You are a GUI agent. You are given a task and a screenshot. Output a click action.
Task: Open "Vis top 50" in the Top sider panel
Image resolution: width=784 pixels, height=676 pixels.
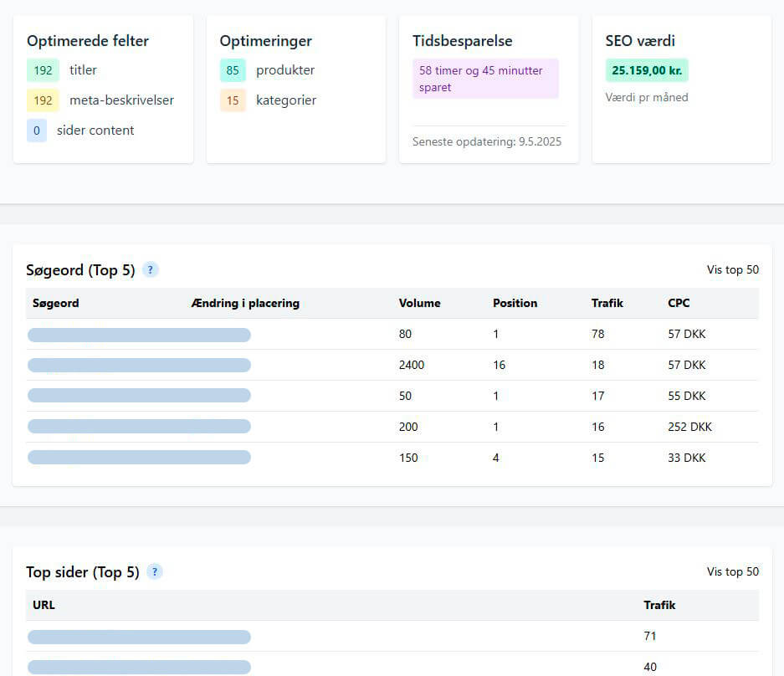pos(733,571)
